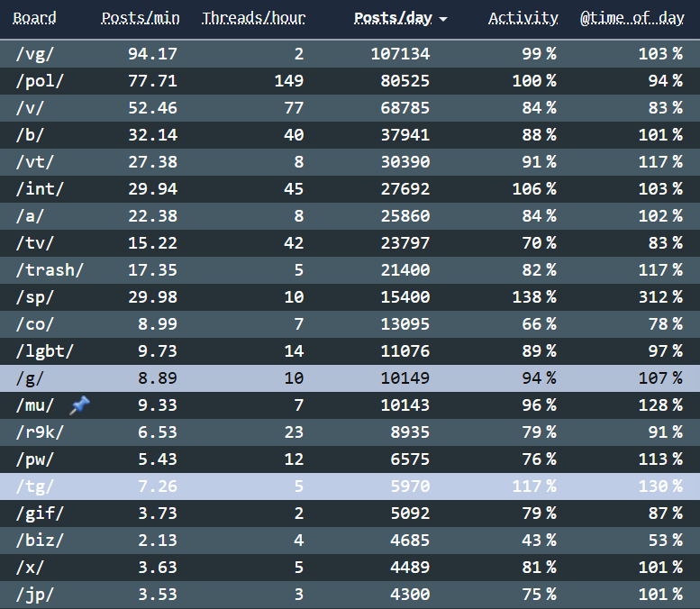Click the 68785 posts/day value
This screenshot has height=609, width=700.
405,108
